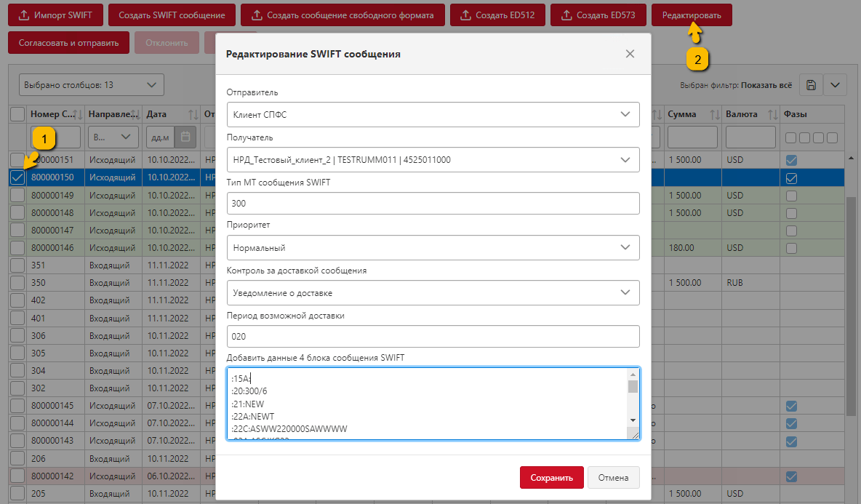Screen dimensions: 861x504
Task: Sort table by the Дата column
Action: pos(193,114)
